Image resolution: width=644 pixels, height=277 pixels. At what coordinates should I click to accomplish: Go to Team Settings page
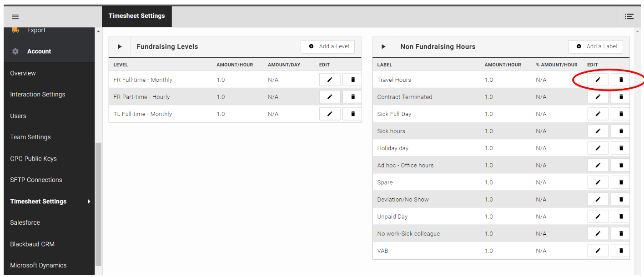pyautogui.click(x=30, y=137)
